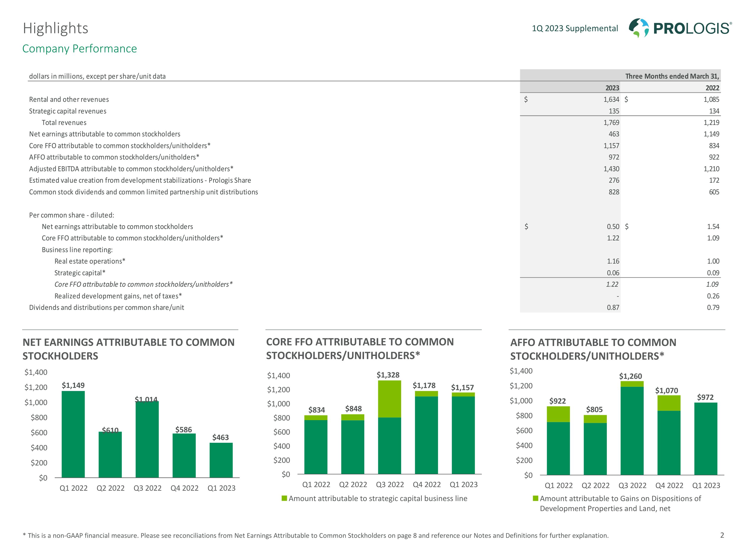The image size is (747, 560).
Task: Click the $1,328 Core FFO data label
Action: [388, 375]
